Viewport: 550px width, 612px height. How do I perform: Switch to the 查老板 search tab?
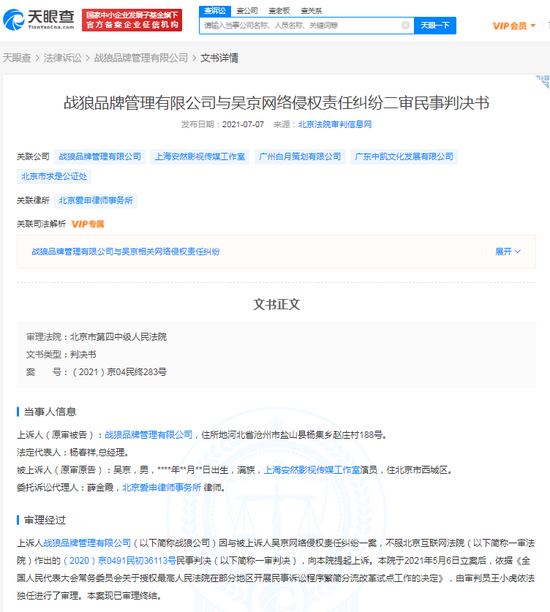pyautogui.click(x=279, y=11)
